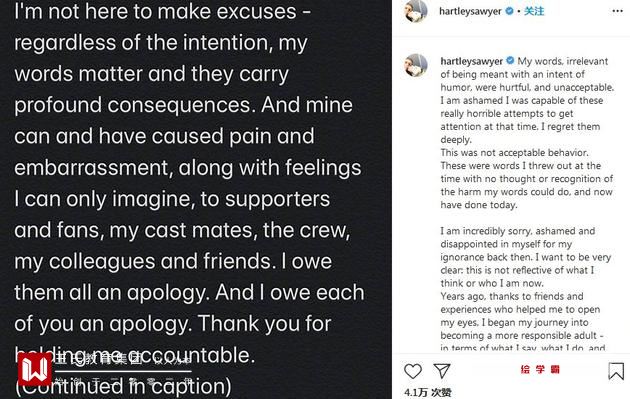Like the post with the heart icon
The height and width of the screenshot is (399, 630).
pos(413,371)
